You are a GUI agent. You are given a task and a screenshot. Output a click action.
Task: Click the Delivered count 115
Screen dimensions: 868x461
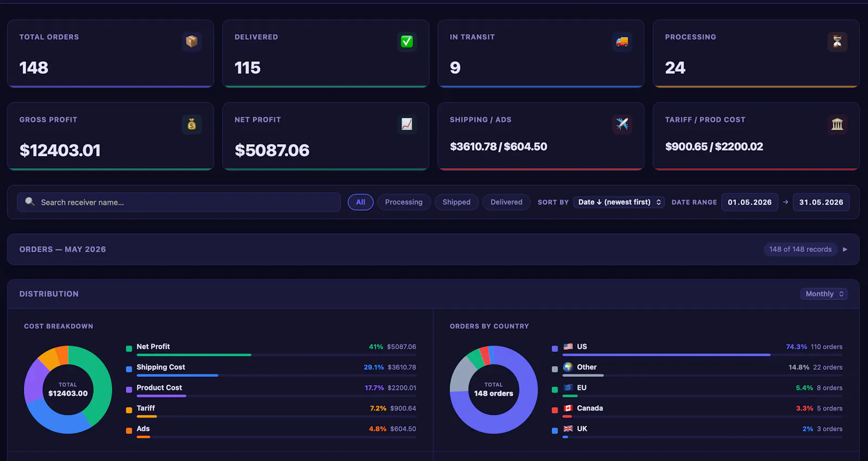click(x=247, y=68)
